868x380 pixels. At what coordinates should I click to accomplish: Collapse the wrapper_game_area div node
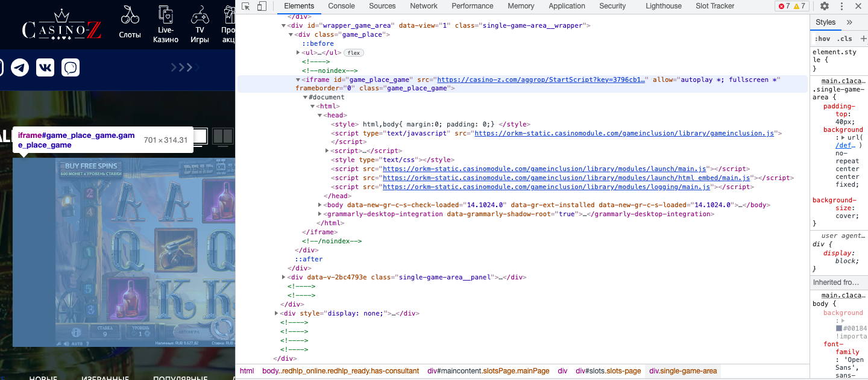[284, 26]
